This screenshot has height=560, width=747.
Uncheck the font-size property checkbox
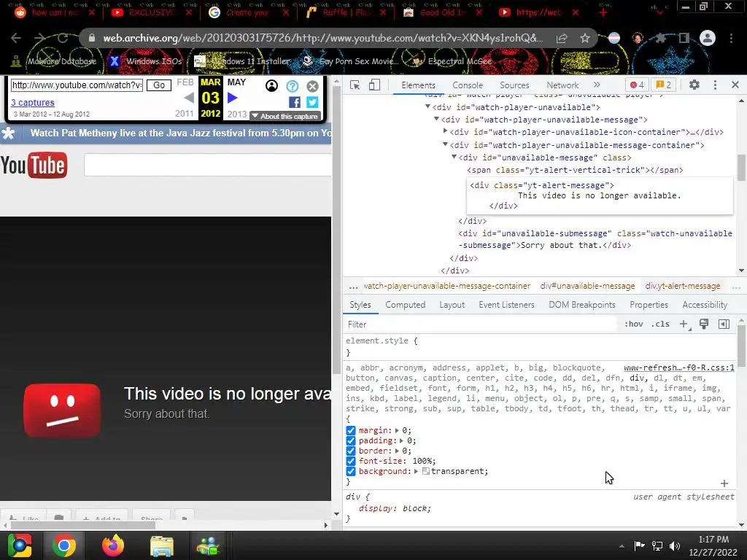coord(351,461)
